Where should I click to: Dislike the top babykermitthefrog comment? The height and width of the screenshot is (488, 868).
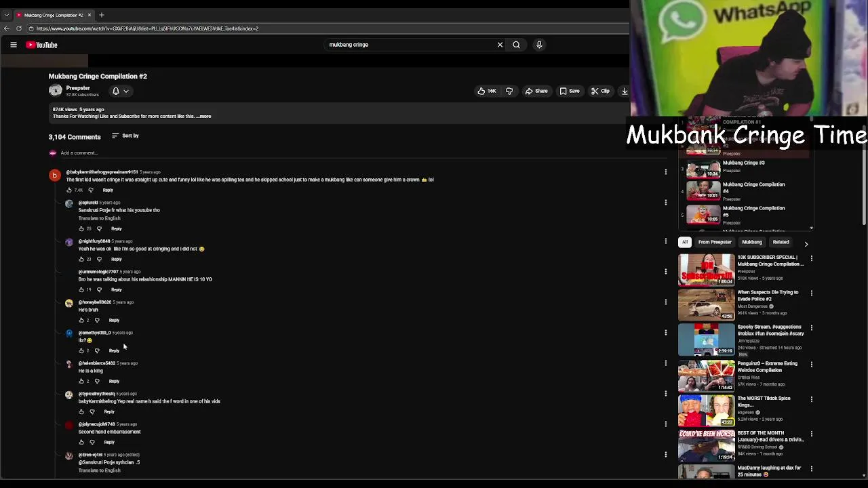coord(91,190)
